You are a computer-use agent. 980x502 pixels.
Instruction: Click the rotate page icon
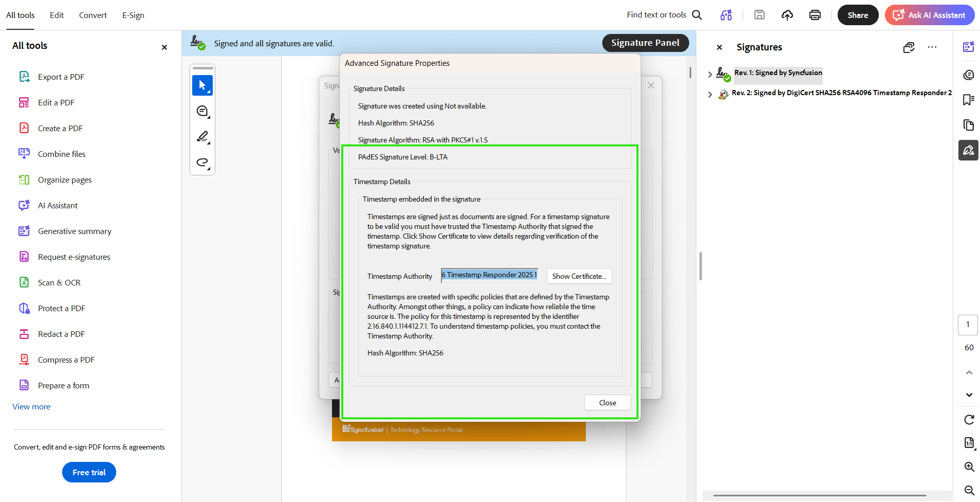969,420
